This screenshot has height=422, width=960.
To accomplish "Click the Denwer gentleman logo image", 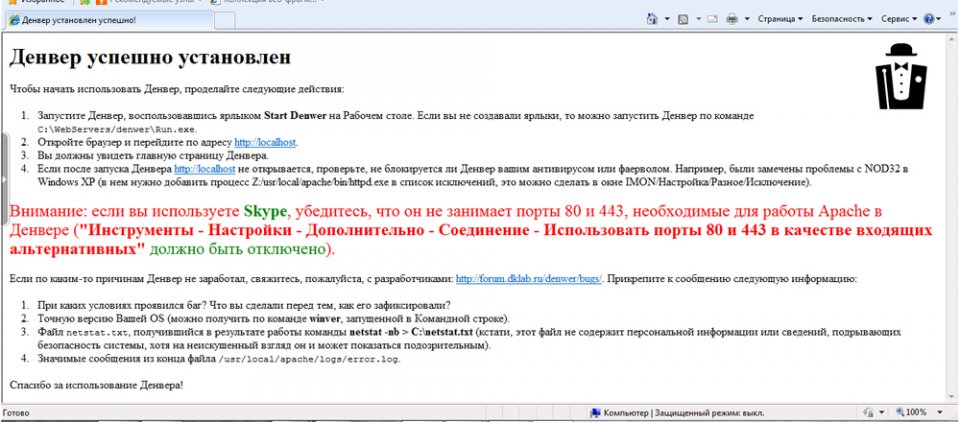I will click(x=901, y=77).
